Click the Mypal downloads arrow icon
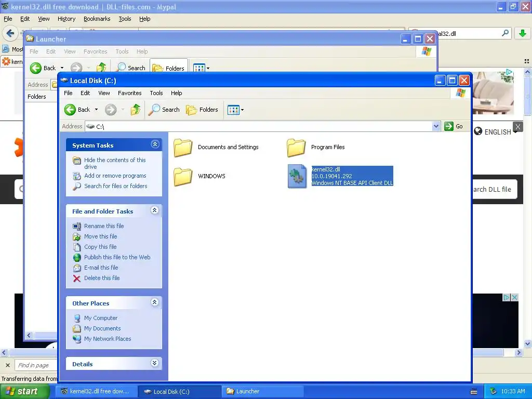Image resolution: width=532 pixels, height=399 pixels. (523, 33)
